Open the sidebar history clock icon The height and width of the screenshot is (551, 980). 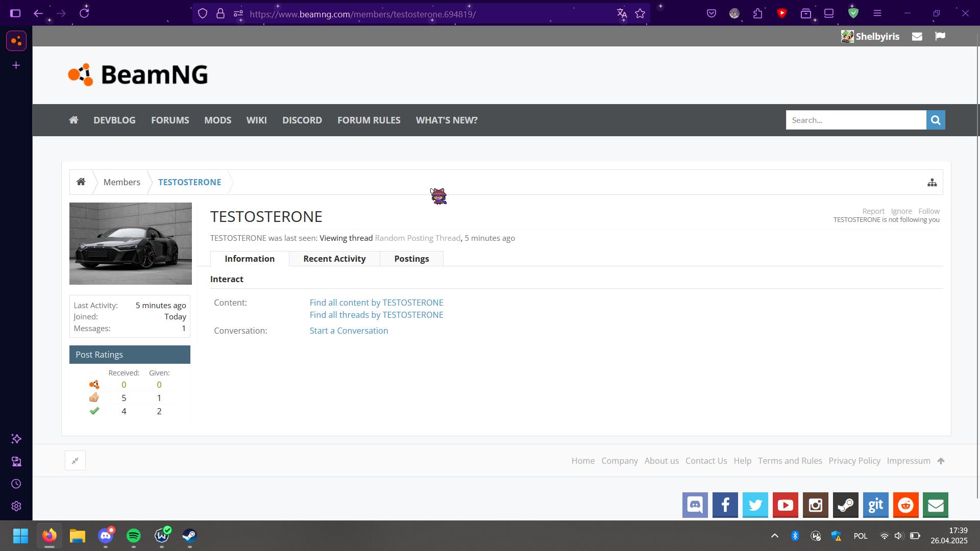tap(16, 484)
